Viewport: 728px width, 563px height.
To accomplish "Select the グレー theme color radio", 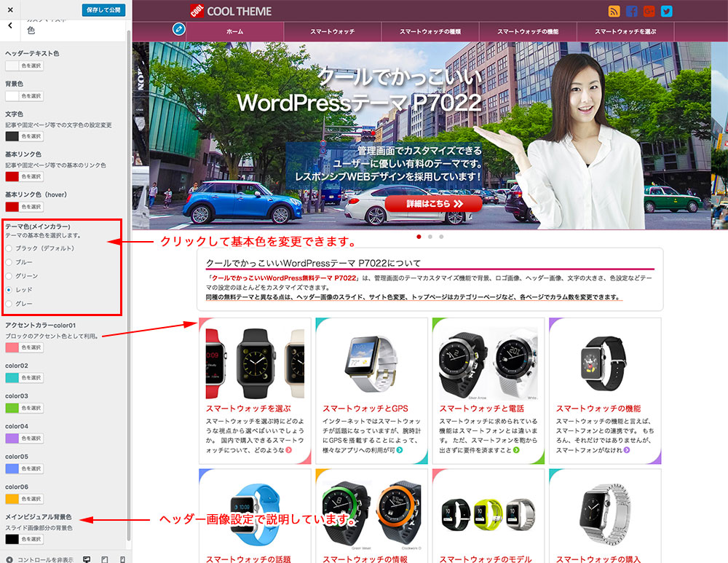I will pos(9,304).
